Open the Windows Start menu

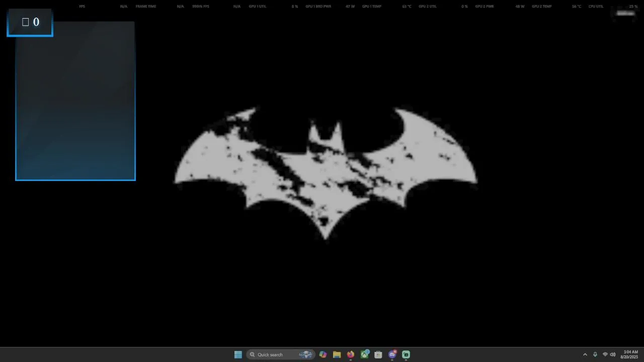238,354
